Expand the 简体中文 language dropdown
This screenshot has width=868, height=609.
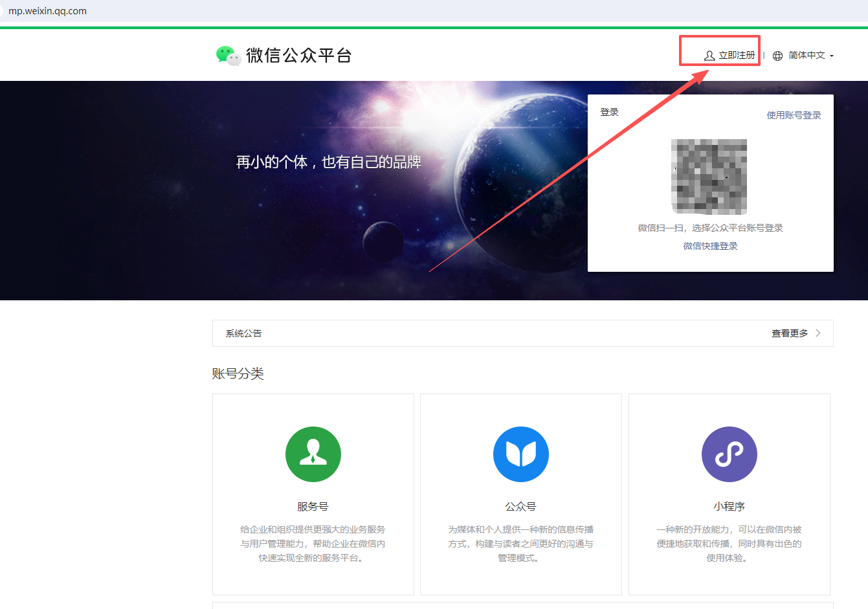point(811,56)
